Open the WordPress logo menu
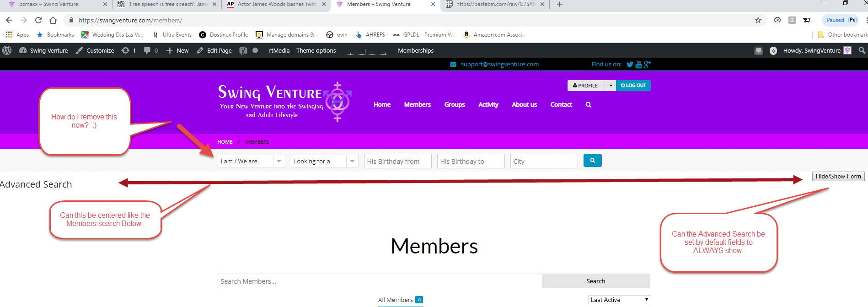 [7, 50]
